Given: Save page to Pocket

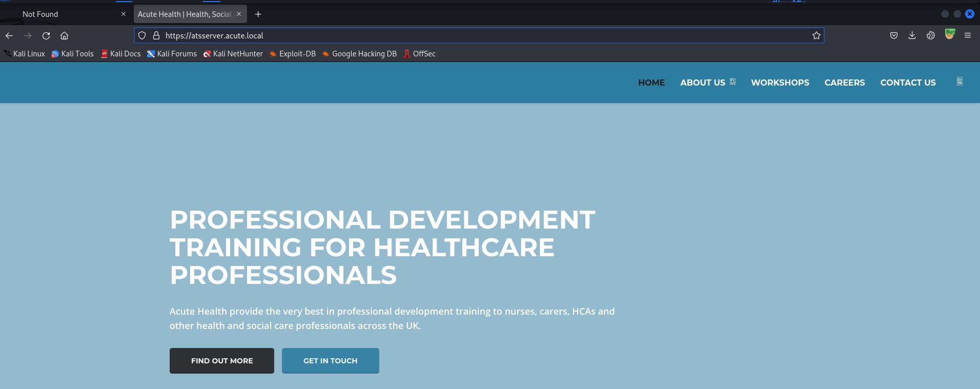Looking at the screenshot, I should point(893,36).
